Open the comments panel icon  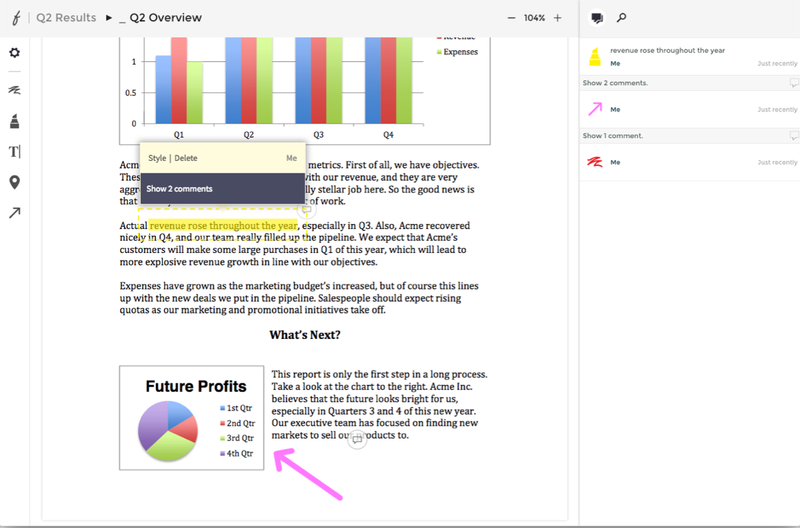click(x=597, y=18)
